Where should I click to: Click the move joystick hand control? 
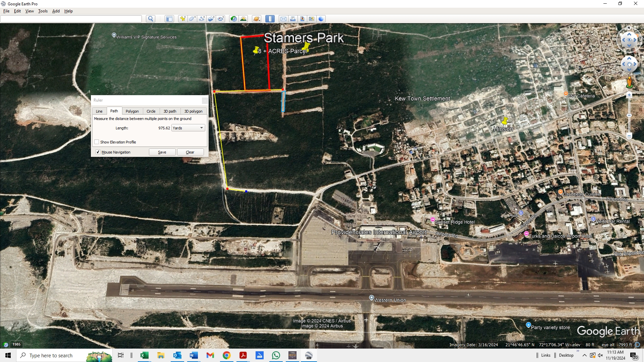629,64
